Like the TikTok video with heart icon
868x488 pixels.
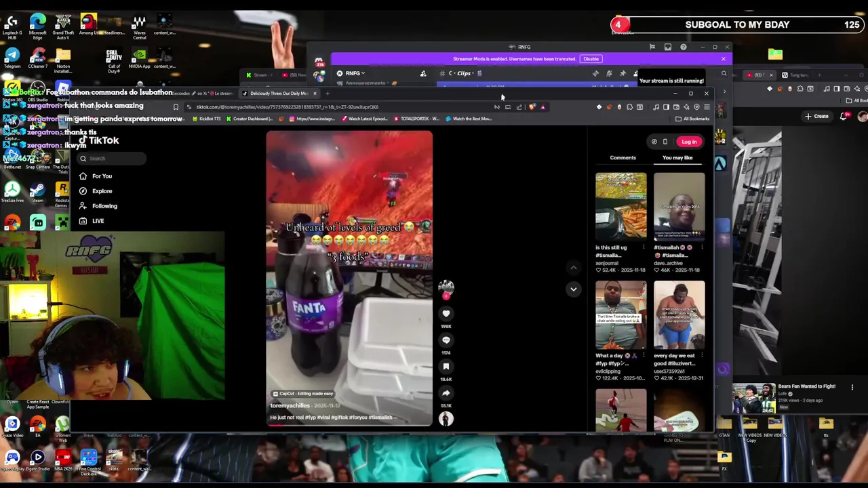(446, 313)
